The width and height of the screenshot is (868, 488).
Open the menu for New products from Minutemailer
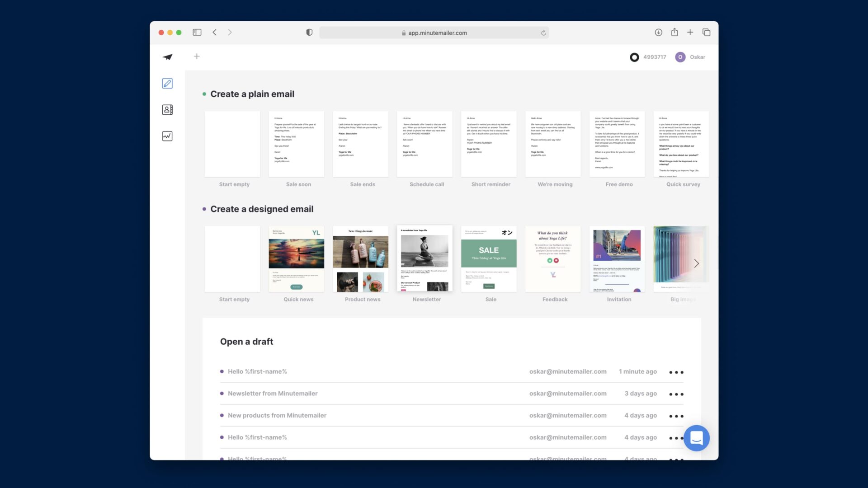[676, 415]
